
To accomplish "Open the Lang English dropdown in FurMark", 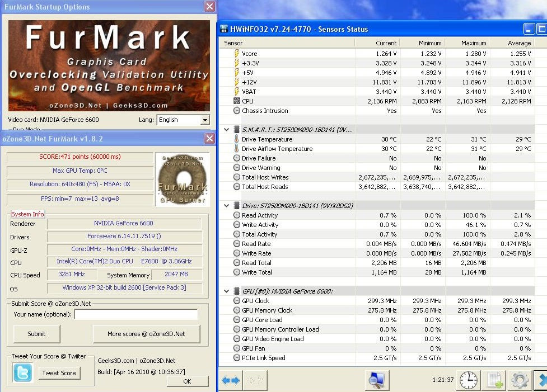I will [205, 120].
